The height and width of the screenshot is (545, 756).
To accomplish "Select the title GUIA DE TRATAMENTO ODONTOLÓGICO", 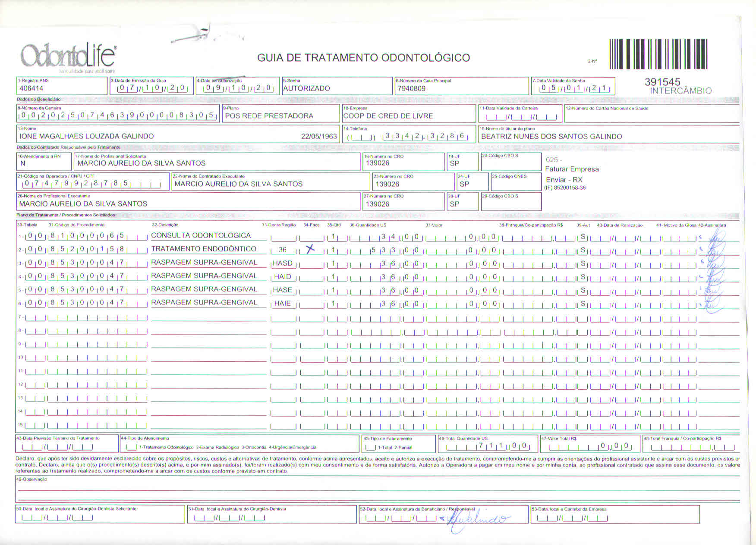I will (363, 58).
